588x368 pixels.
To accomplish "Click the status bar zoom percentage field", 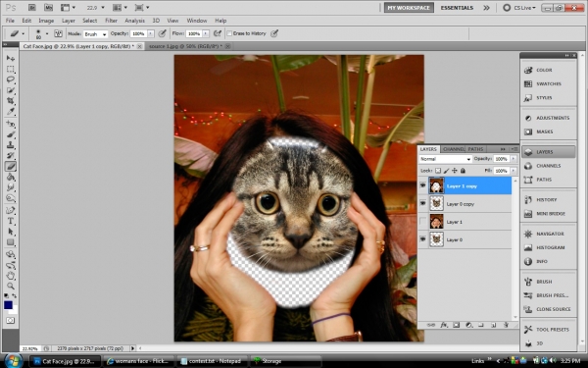I will pyautogui.click(x=30, y=348).
